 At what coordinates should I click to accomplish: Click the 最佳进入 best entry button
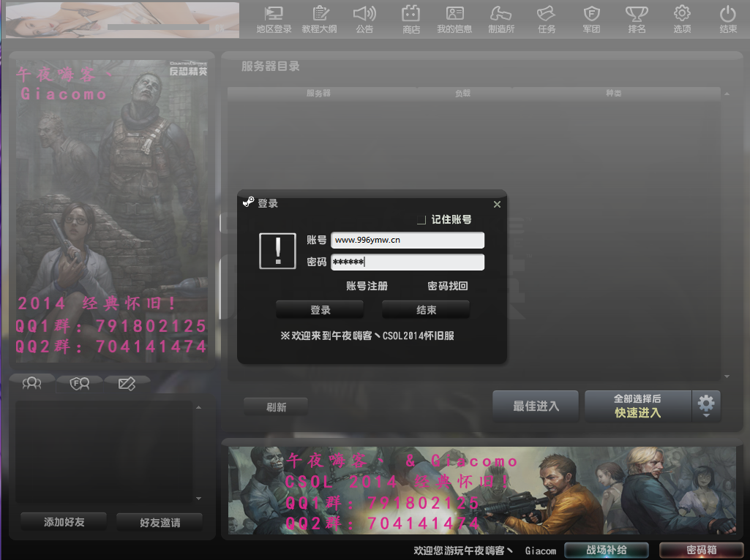(x=536, y=406)
